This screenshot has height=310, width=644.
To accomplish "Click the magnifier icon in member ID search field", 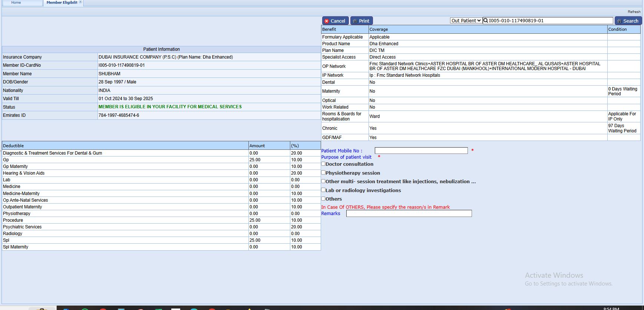I will (x=486, y=21).
